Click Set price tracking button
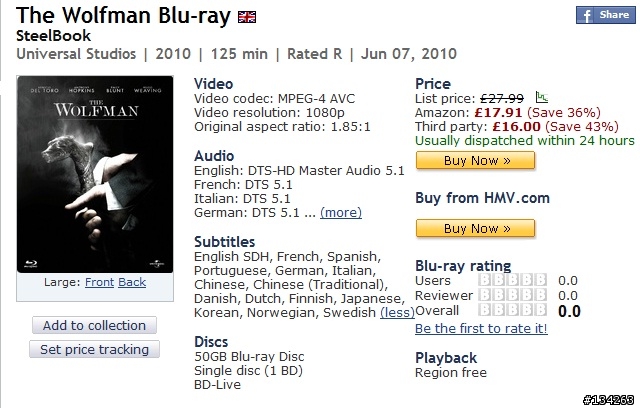Image resolution: width=640 pixels, height=408 pixels. tap(94, 349)
